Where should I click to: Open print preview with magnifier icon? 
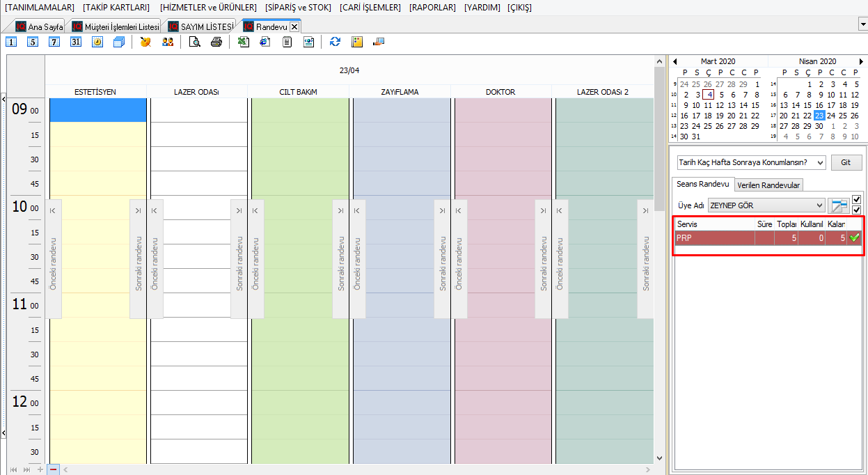pos(195,42)
